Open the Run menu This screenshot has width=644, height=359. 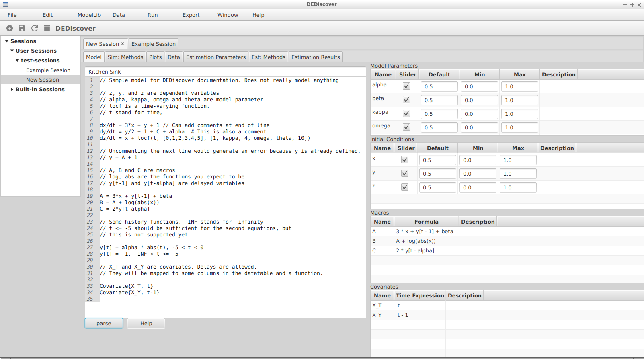pos(152,15)
